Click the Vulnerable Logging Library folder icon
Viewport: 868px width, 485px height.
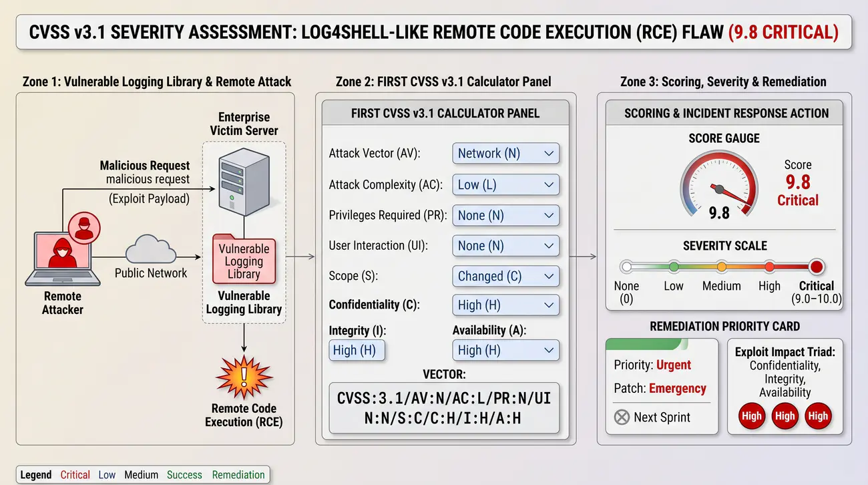coord(244,258)
